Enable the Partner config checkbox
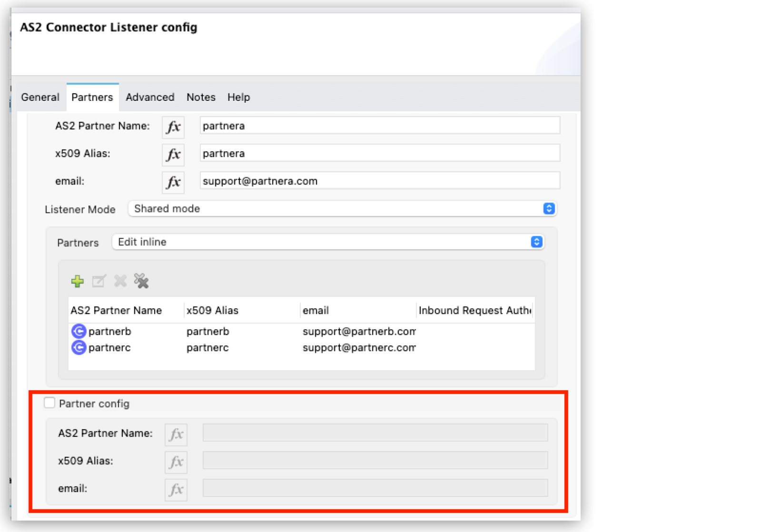The height and width of the screenshot is (532, 770). point(49,403)
